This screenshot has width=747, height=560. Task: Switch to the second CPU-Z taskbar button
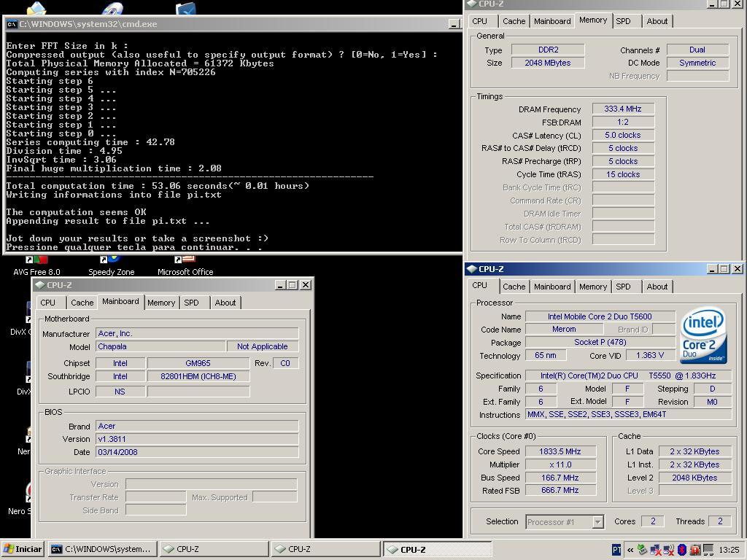325,549
